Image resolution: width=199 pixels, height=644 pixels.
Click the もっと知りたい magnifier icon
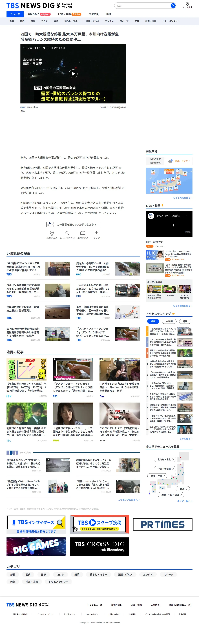coord(67,233)
